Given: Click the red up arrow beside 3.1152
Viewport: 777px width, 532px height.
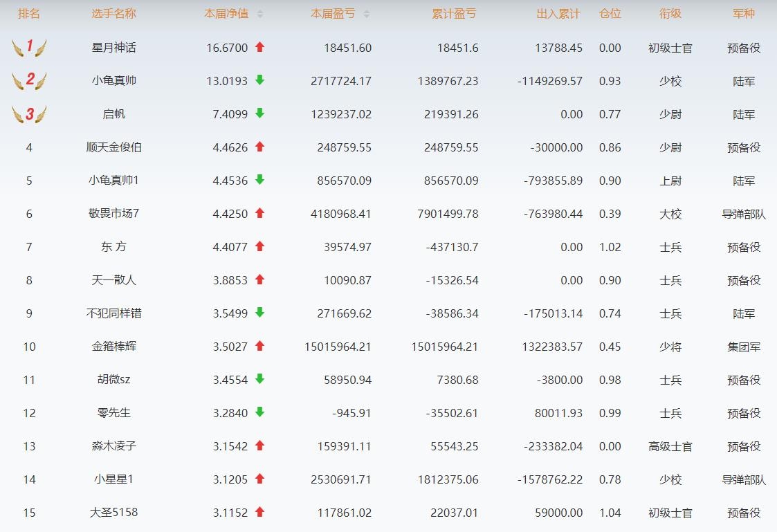Looking at the screenshot, I should coord(259,512).
